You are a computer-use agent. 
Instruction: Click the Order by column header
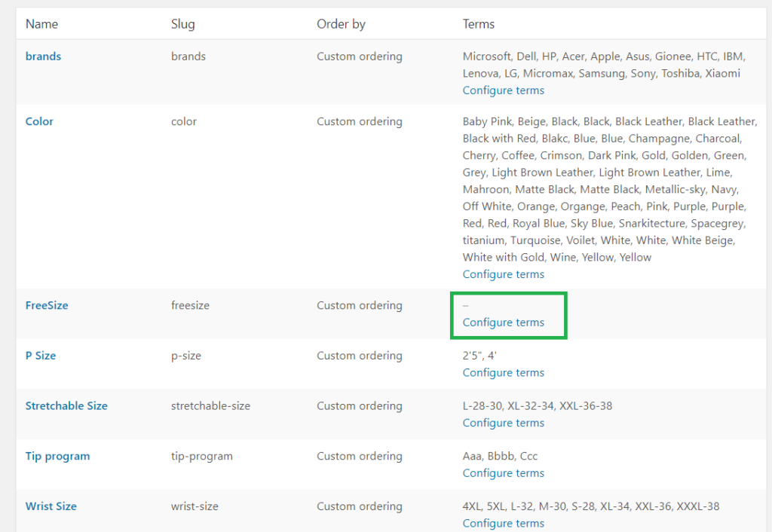tap(342, 24)
